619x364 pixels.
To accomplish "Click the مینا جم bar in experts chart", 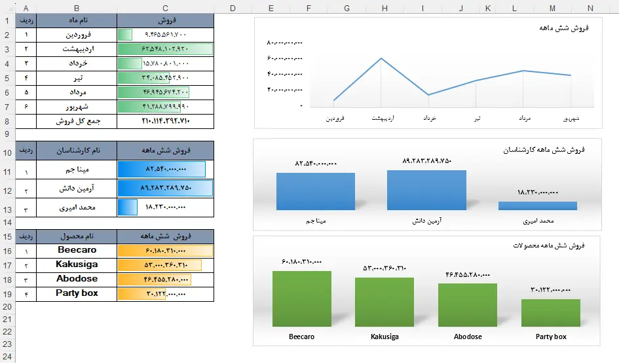I will pos(315,191).
